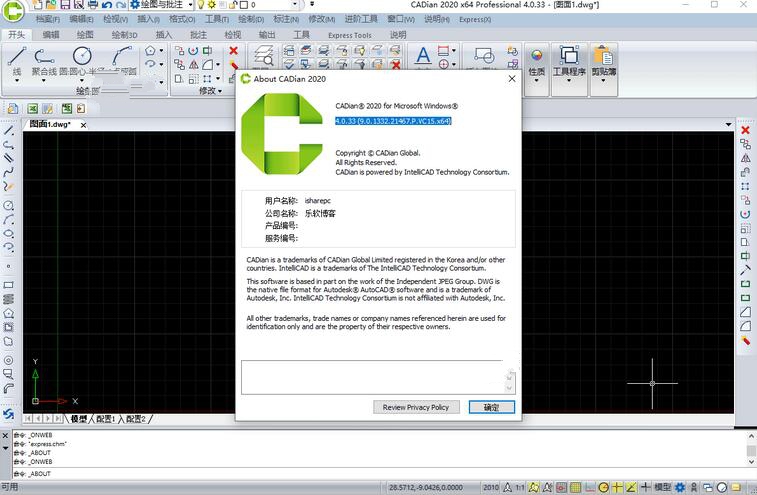Click the Mirror triangle icon in modify group
Screen dimensions: 757x495
[x=194, y=64]
